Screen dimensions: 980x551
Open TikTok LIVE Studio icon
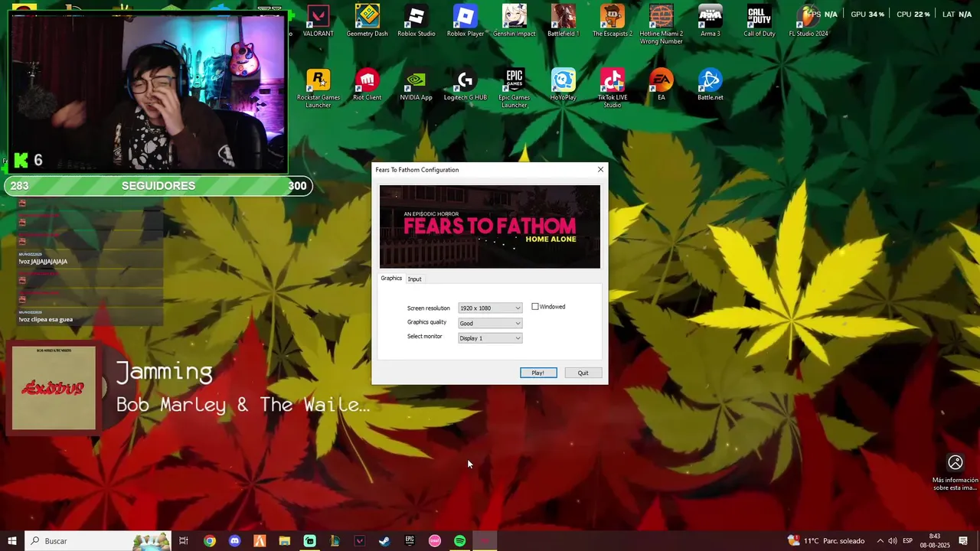612,88
